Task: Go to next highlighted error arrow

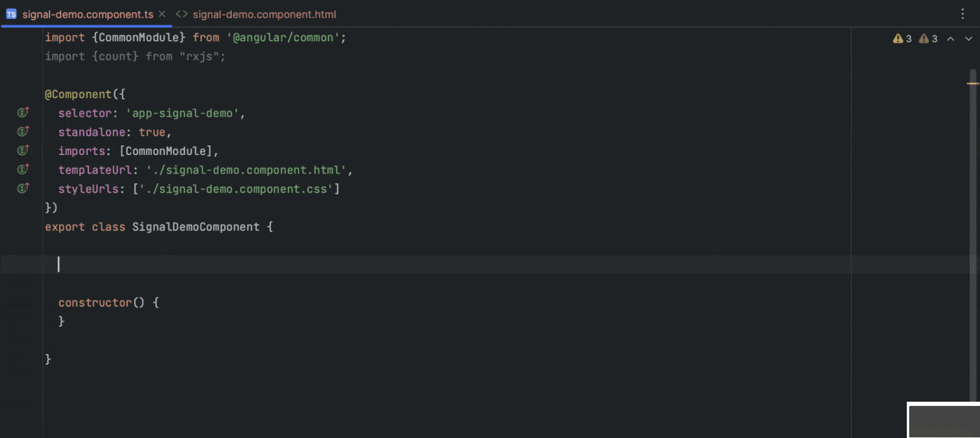Action: 969,39
